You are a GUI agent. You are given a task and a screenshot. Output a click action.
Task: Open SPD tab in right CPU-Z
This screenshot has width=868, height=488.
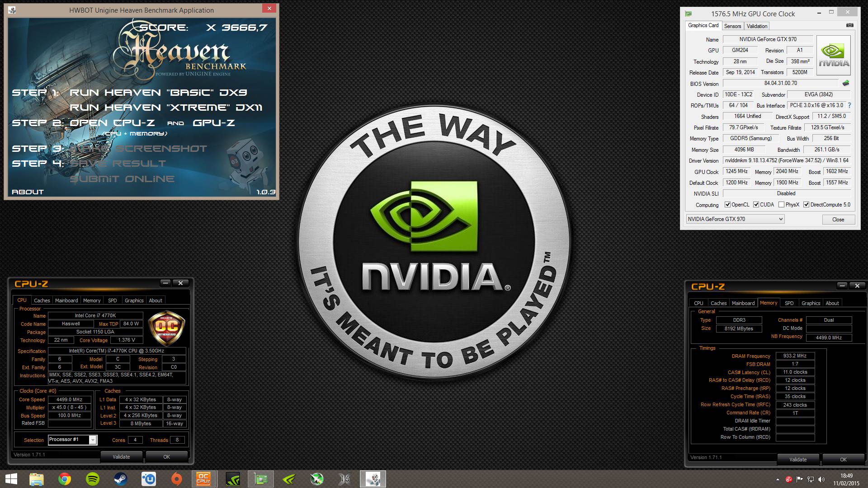789,303
